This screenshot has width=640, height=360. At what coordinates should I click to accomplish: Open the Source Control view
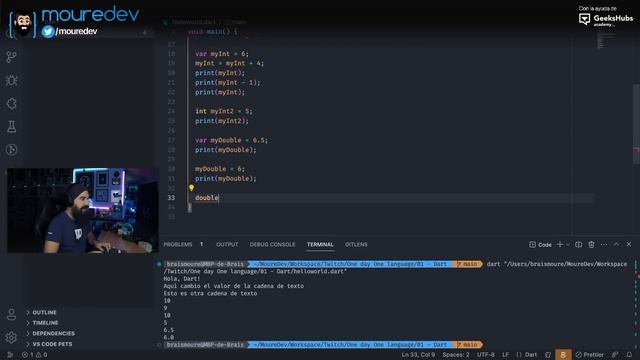[11, 57]
